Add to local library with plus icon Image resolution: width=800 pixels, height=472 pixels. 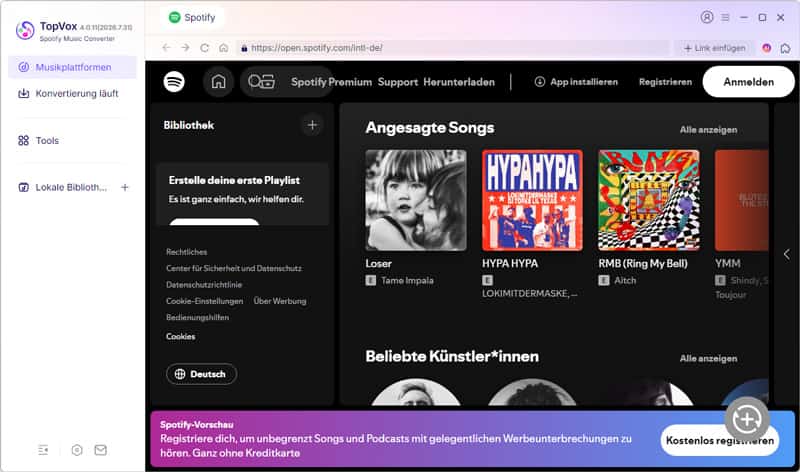point(124,187)
